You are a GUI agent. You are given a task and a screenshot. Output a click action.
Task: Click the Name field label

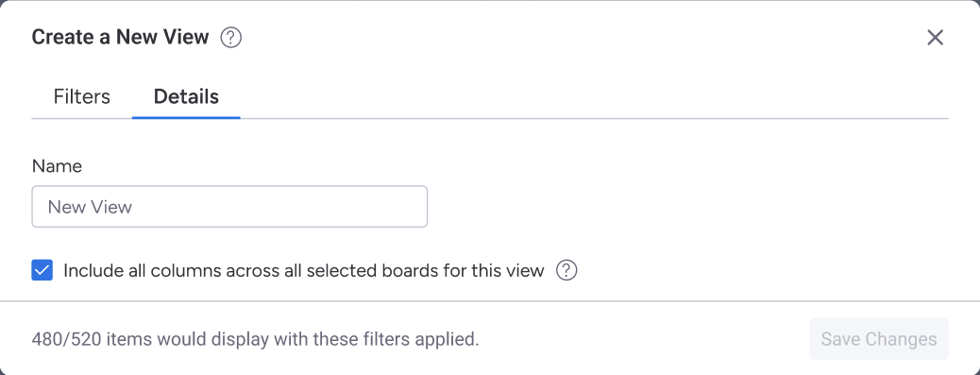tap(57, 166)
